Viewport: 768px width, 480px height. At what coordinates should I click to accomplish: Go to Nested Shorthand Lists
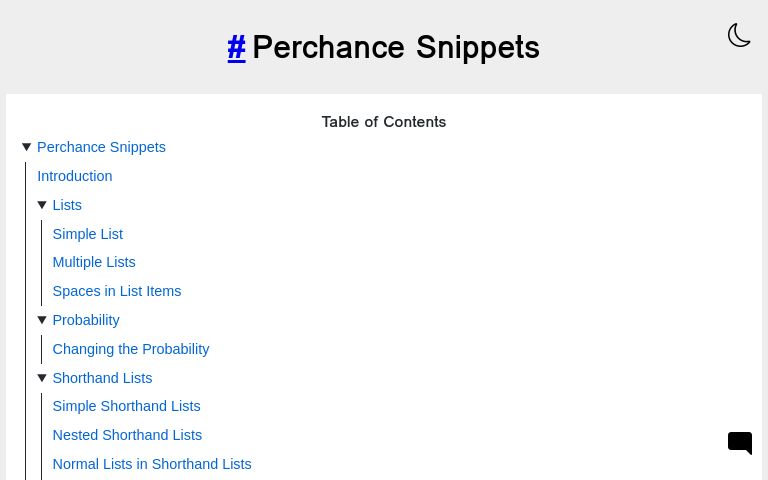click(127, 435)
